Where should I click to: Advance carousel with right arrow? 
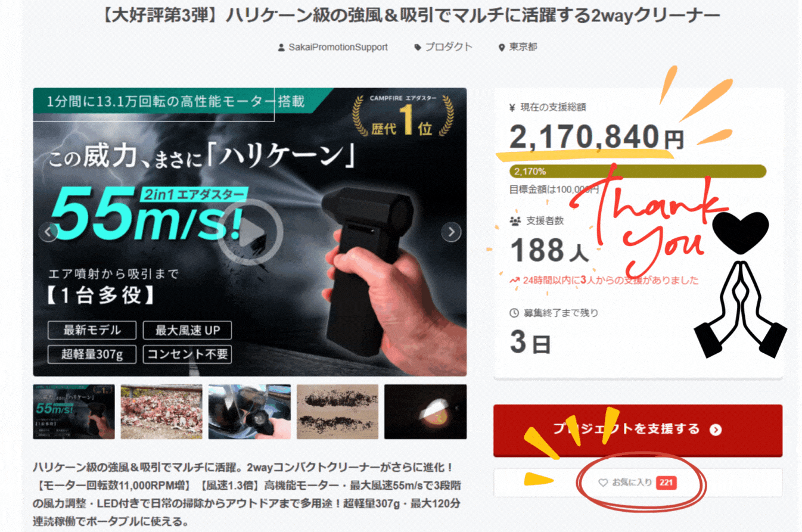pyautogui.click(x=452, y=232)
